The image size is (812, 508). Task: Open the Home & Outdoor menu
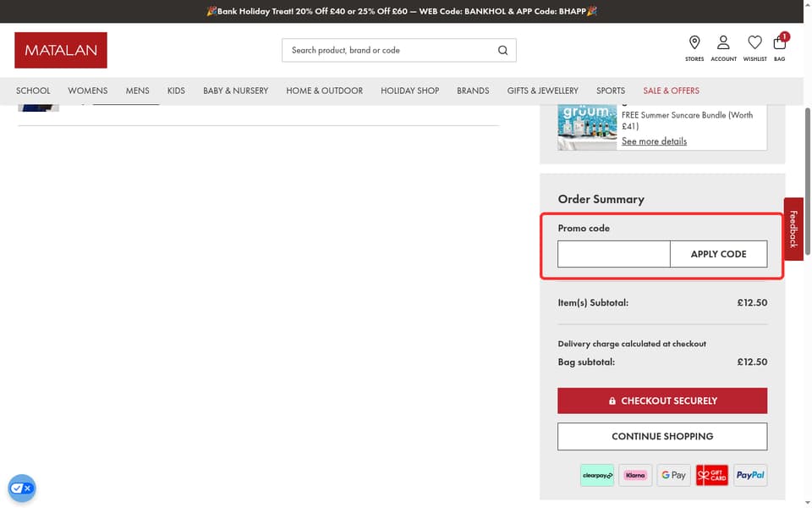pos(324,91)
